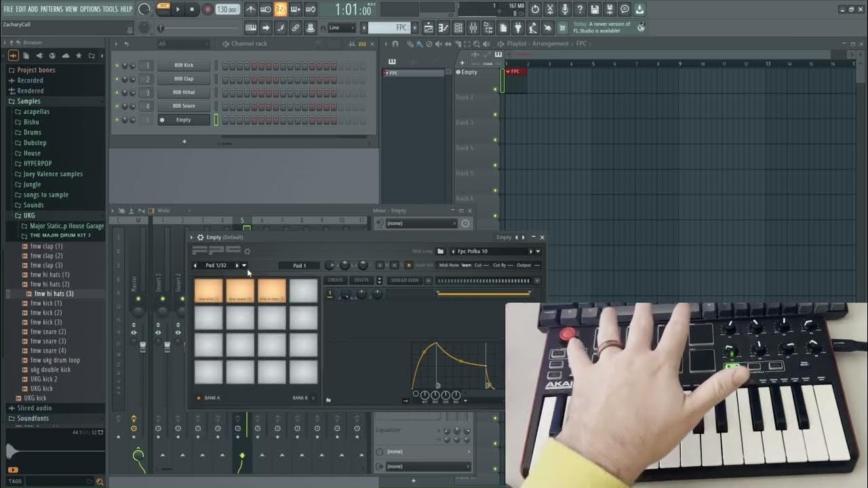Viewport: 868px width, 488px height.
Task: Toggle the metronome icon
Action: (x=251, y=9)
